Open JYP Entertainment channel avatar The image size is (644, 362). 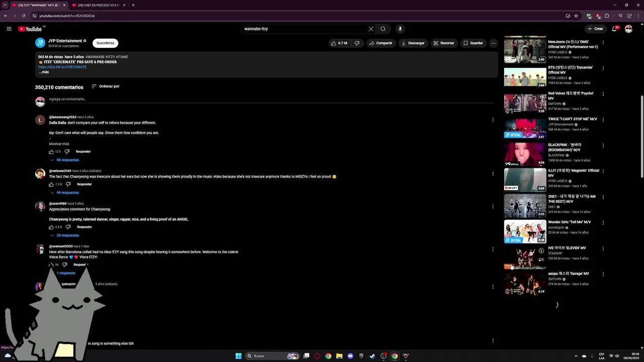coord(40,43)
